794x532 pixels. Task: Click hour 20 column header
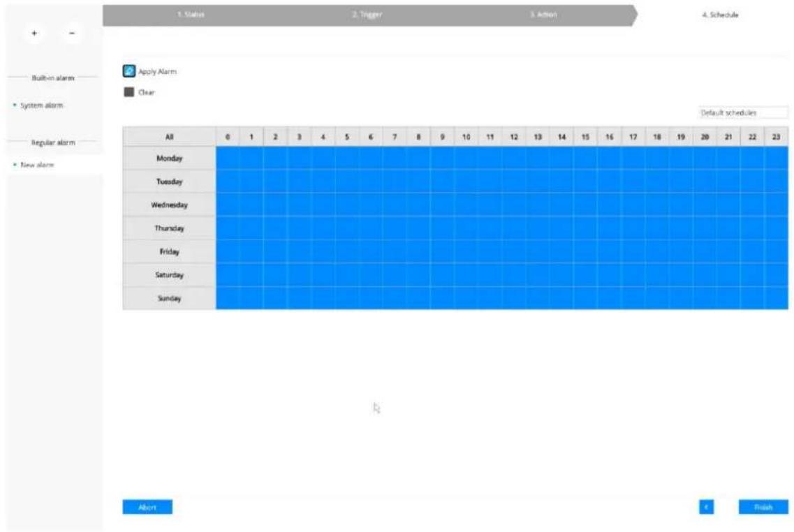tap(705, 137)
